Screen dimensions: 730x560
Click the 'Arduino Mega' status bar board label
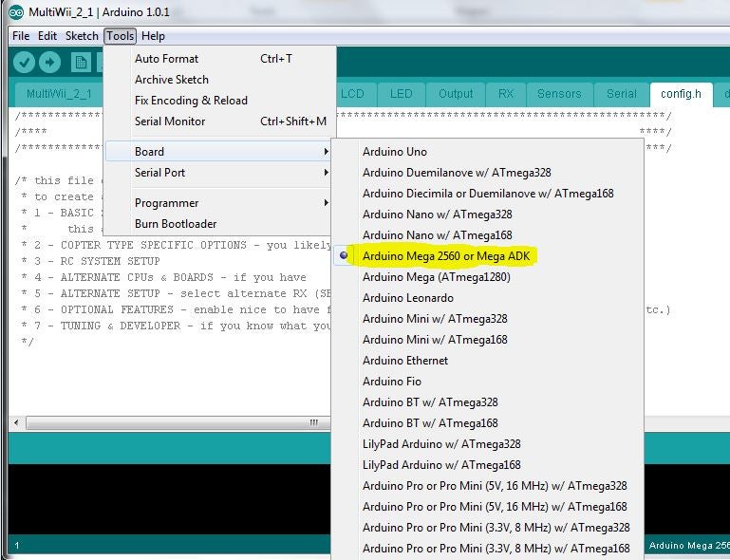pyautogui.click(x=689, y=545)
